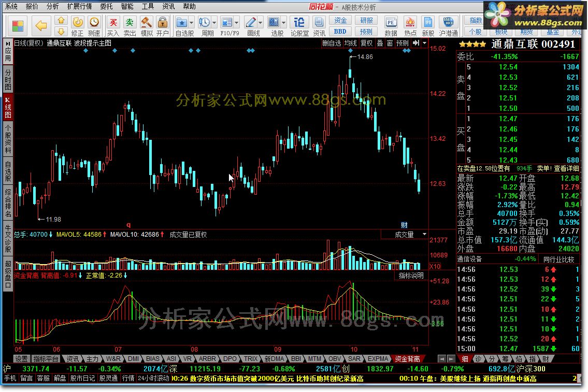Open the 报价 menu
Screen dimensions: 588x392
point(32,6)
